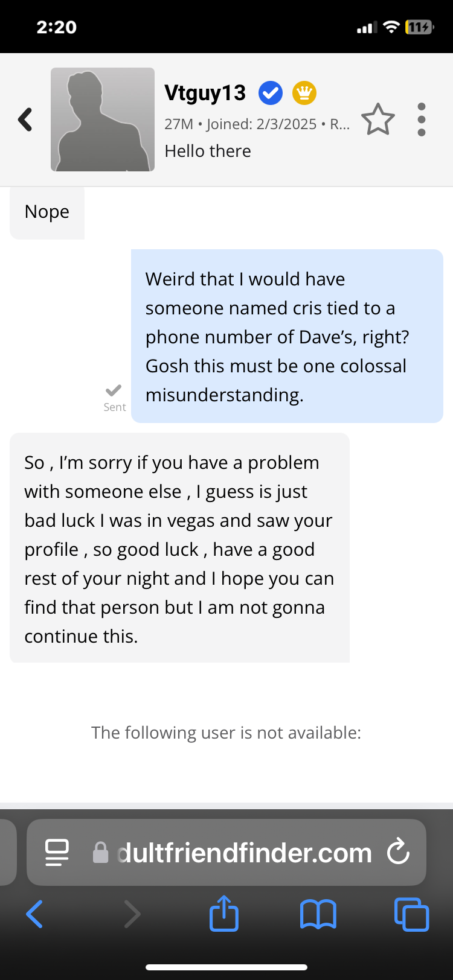453x980 pixels.
Task: Go back with Safari back arrow
Action: (x=34, y=914)
